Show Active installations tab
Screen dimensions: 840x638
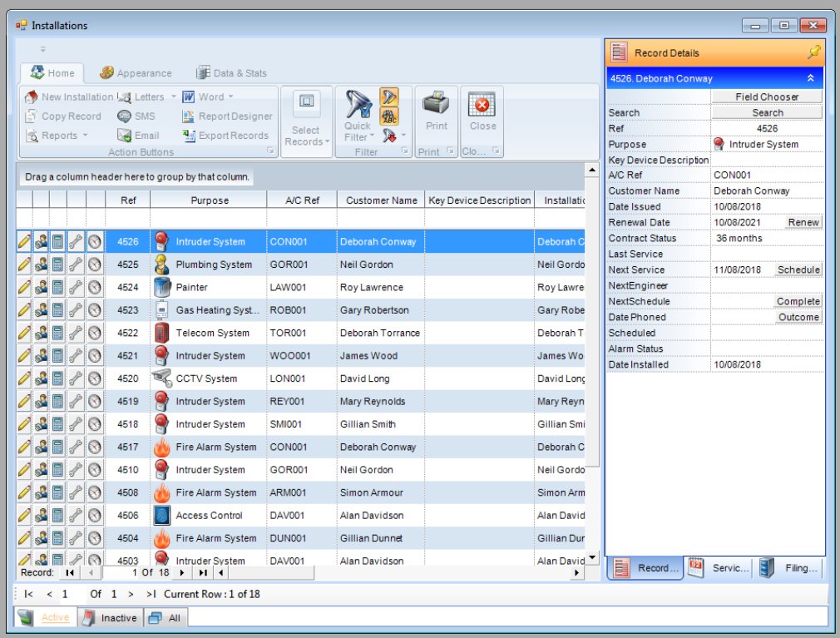click(x=45, y=618)
